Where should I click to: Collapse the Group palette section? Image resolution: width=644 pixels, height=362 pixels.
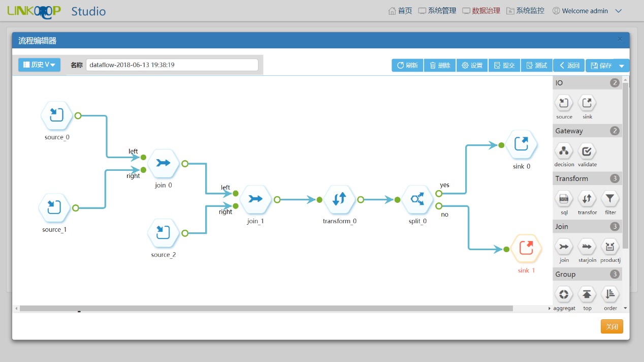(x=587, y=274)
